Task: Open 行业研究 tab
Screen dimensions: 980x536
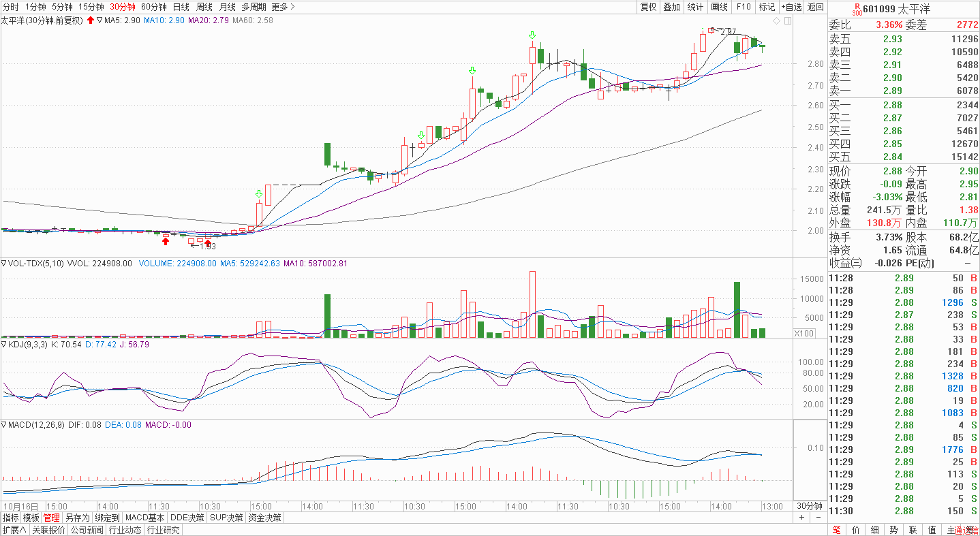Action: click(x=163, y=530)
